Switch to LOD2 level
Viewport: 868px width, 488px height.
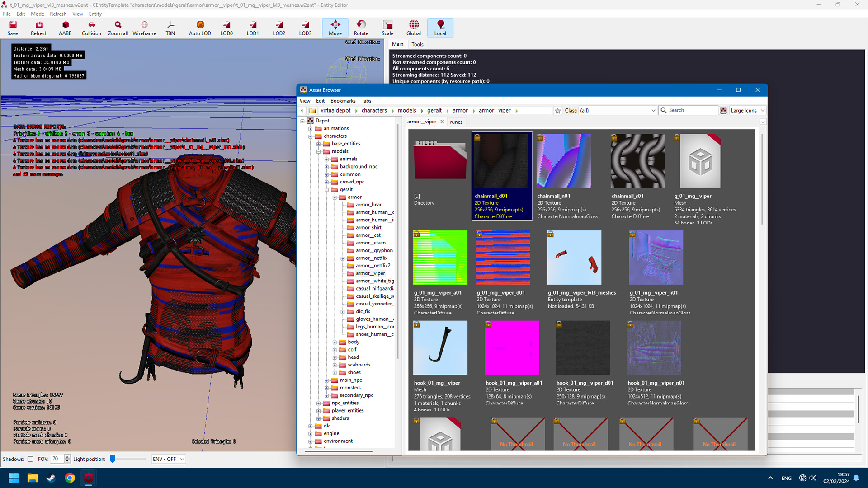point(279,28)
